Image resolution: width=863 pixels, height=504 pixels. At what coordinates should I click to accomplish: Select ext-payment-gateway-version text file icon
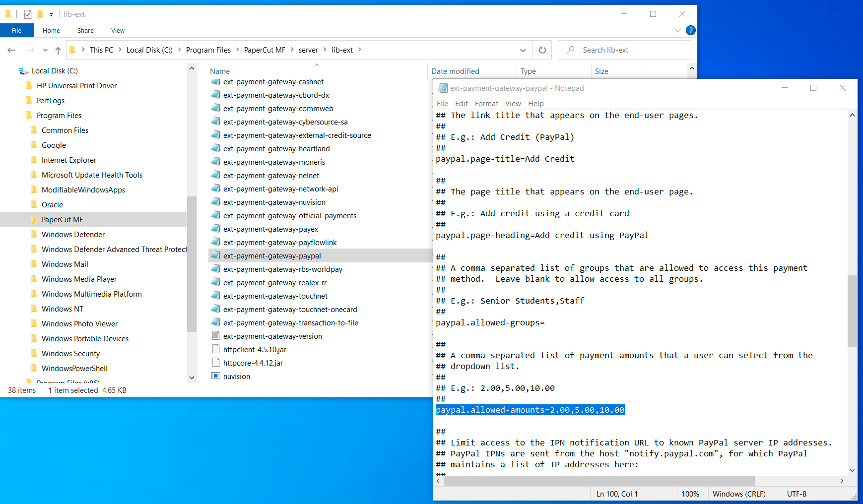(215, 336)
